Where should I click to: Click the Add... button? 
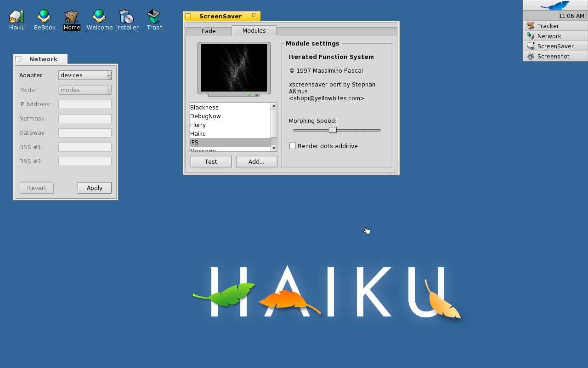point(256,161)
